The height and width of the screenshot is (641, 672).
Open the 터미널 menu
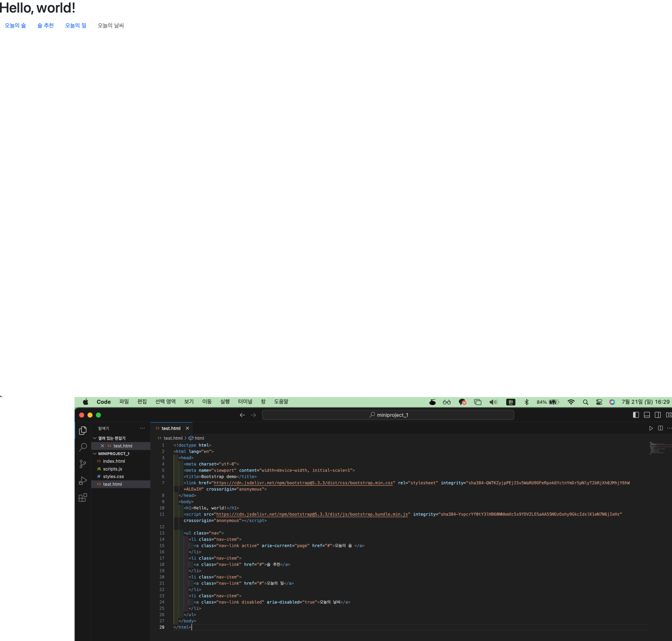click(245, 402)
